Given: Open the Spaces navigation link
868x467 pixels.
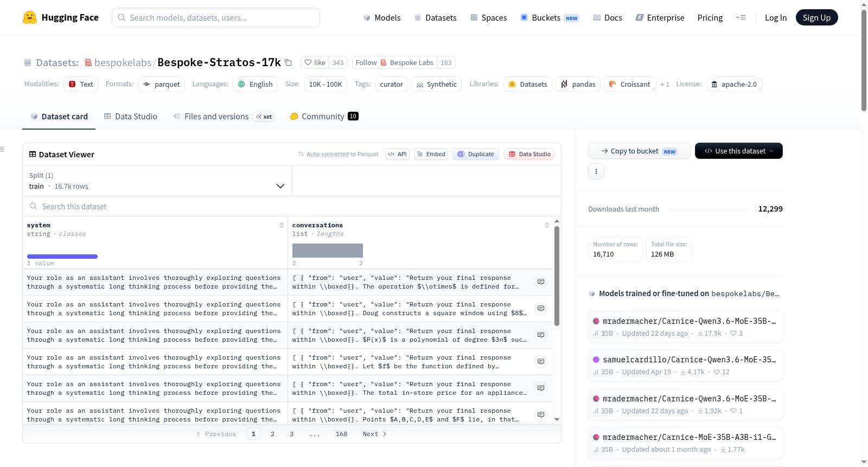Looking at the screenshot, I should coord(489,18).
